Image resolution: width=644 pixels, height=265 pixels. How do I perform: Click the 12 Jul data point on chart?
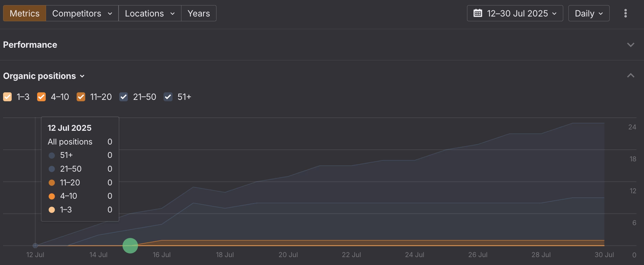point(35,245)
